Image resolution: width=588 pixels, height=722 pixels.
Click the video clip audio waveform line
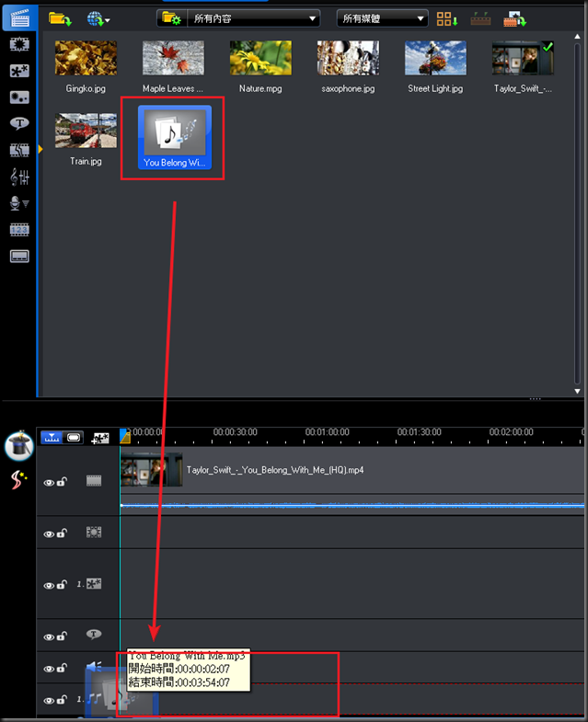coord(352,506)
